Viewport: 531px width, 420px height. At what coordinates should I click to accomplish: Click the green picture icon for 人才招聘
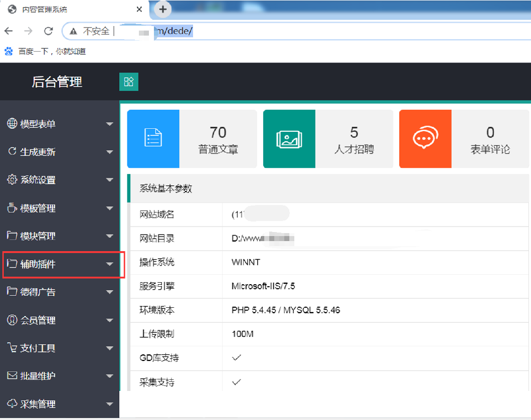(x=289, y=139)
